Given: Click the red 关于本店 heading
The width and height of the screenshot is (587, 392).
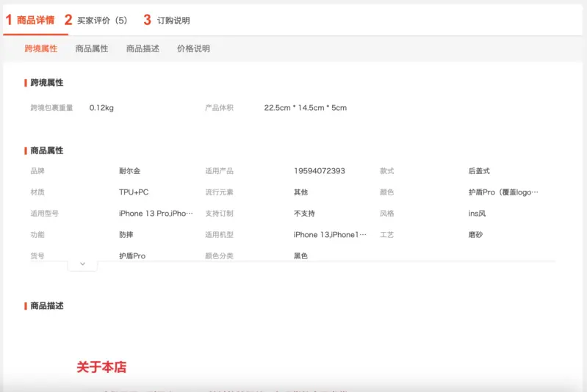Looking at the screenshot, I should [101, 367].
